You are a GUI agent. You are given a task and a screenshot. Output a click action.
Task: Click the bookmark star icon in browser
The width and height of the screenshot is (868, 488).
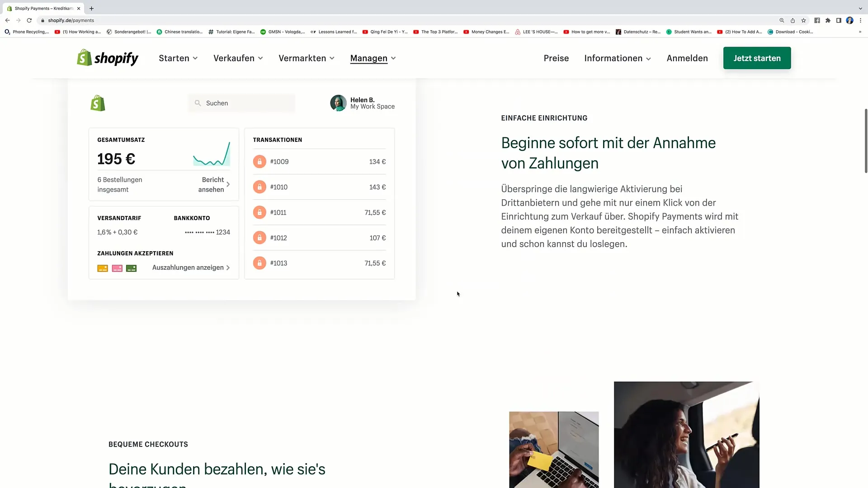[804, 20]
